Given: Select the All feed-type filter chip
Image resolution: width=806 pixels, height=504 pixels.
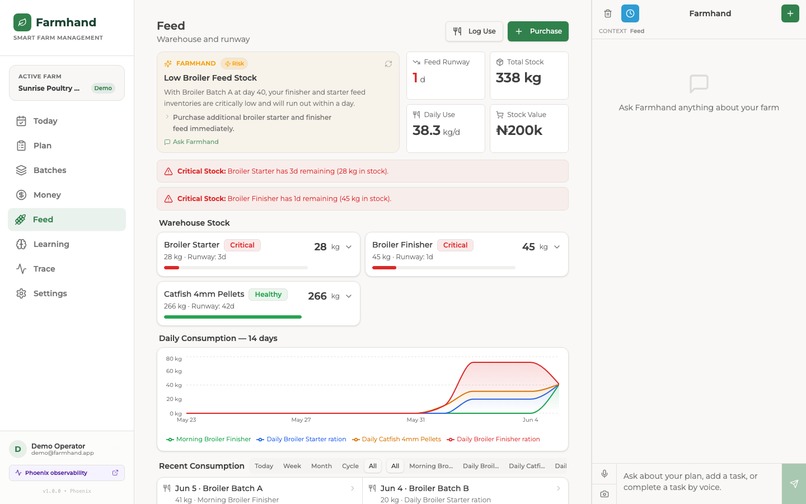Looking at the screenshot, I should [x=395, y=466].
